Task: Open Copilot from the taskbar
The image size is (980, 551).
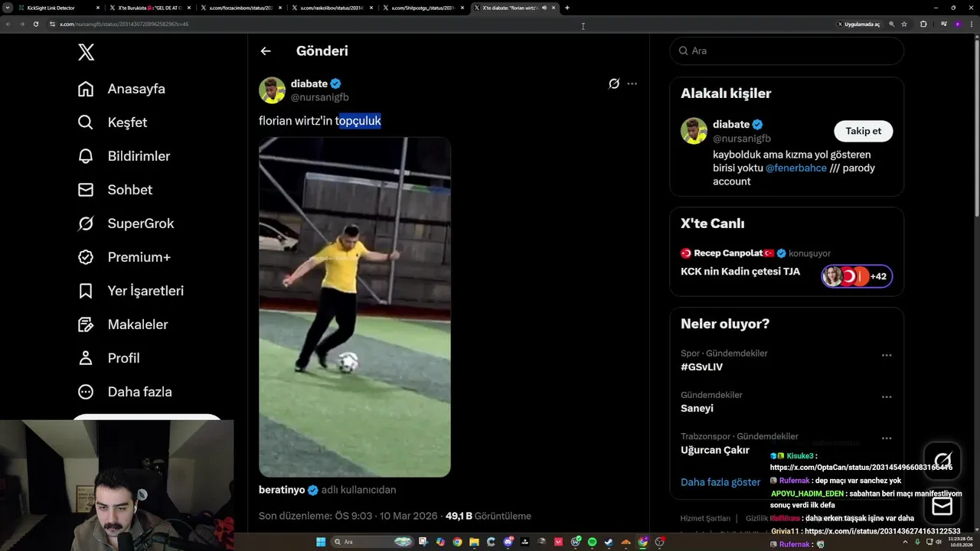Action: [440, 542]
